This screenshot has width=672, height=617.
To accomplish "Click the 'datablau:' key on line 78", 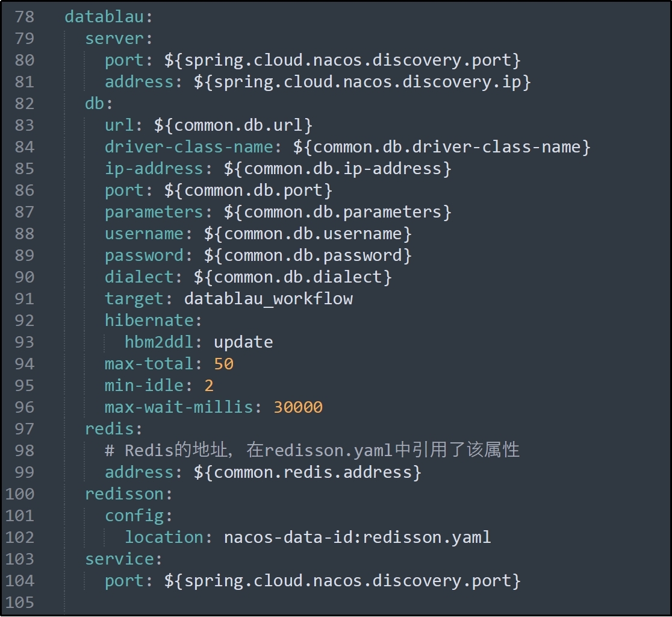I will 108,17.
